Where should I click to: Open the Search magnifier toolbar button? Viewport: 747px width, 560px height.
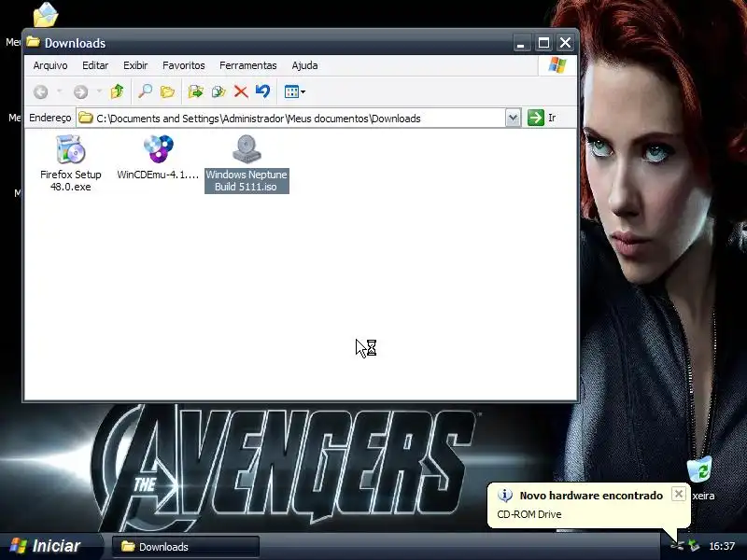point(145,91)
